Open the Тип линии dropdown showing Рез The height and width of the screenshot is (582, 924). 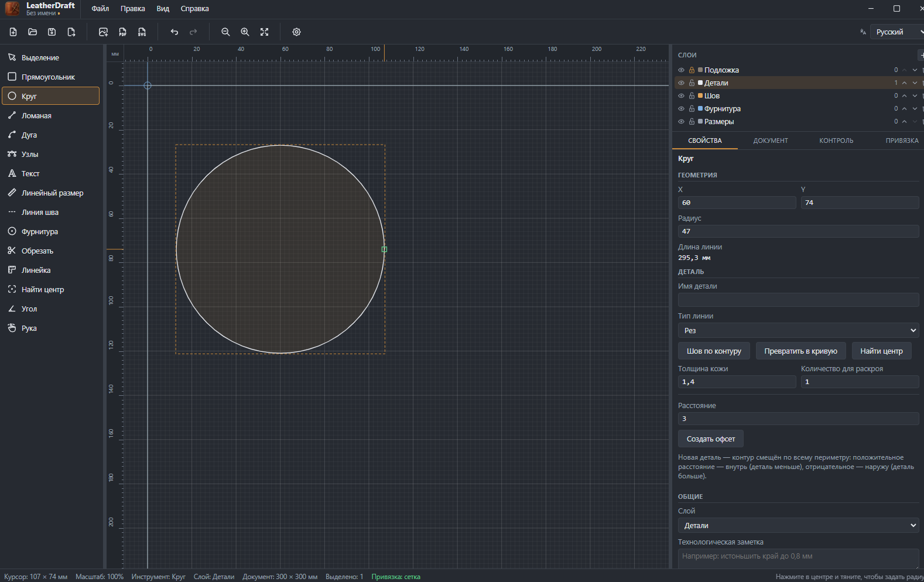click(x=798, y=330)
